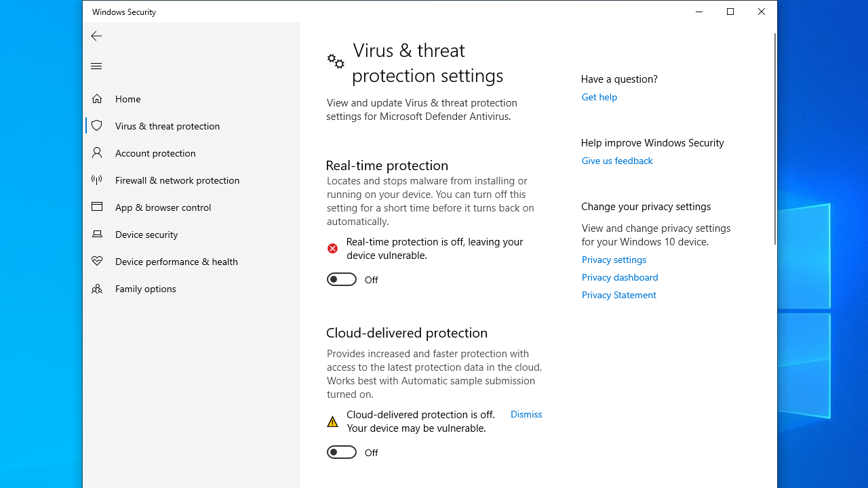The width and height of the screenshot is (868, 488).
Task: Open the Privacy settings link
Action: (x=614, y=260)
